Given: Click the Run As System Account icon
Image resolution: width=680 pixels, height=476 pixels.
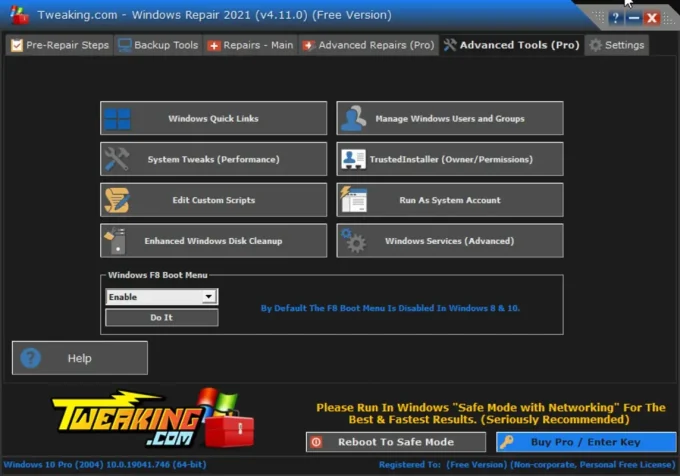Looking at the screenshot, I should [353, 200].
